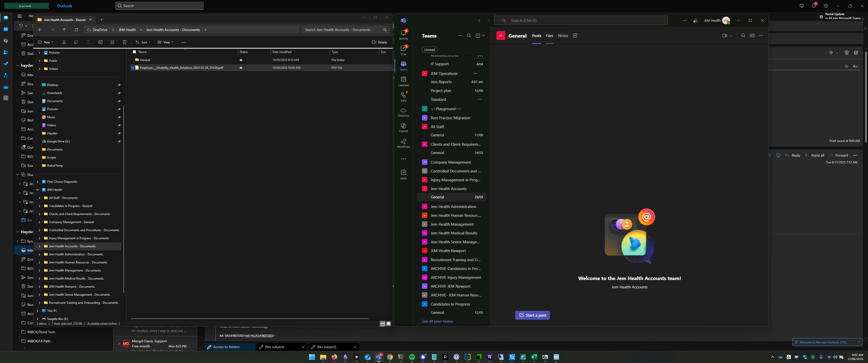This screenshot has width=868, height=363.
Task: Click the Reply all button in Outlook
Action: tap(815, 155)
